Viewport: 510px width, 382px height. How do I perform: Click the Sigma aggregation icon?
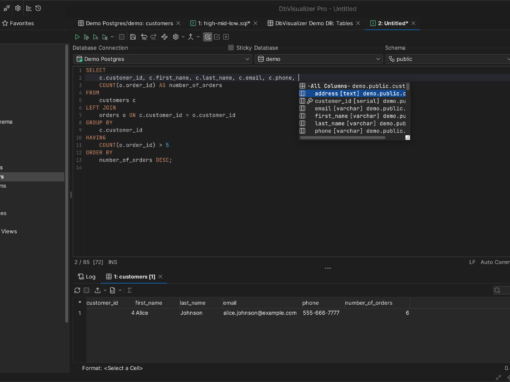(x=130, y=290)
